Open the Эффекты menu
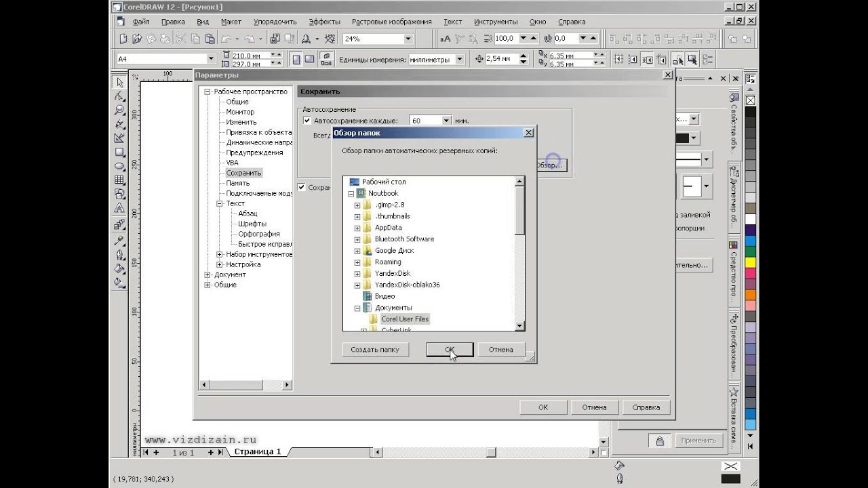Image resolution: width=868 pixels, height=488 pixels. pos(324,22)
